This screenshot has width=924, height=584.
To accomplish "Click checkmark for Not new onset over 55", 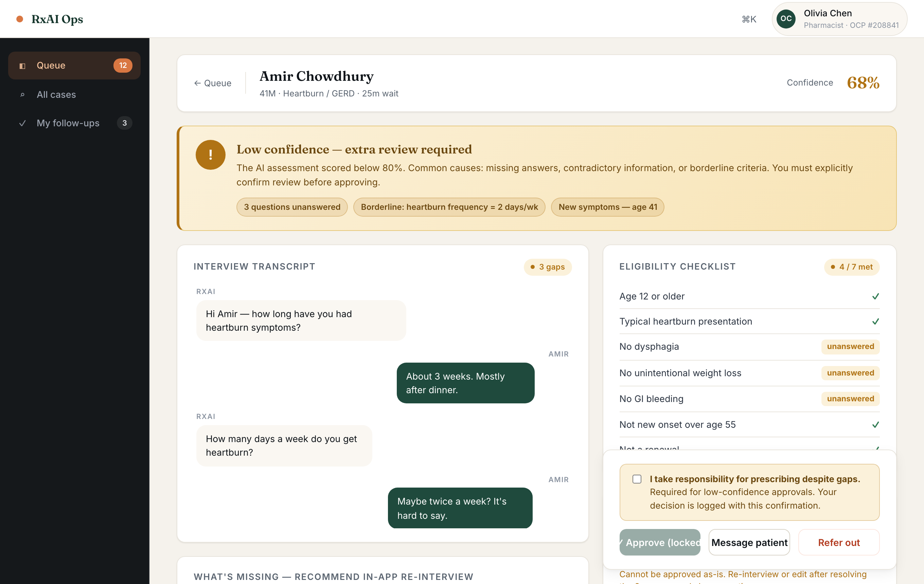I will [875, 424].
